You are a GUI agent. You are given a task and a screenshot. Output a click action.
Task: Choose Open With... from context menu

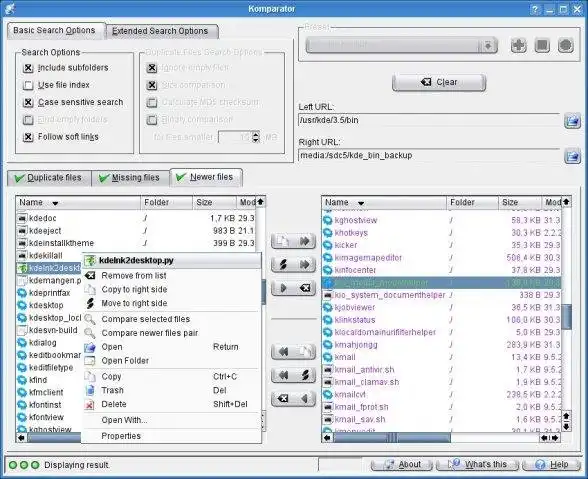(x=171, y=420)
